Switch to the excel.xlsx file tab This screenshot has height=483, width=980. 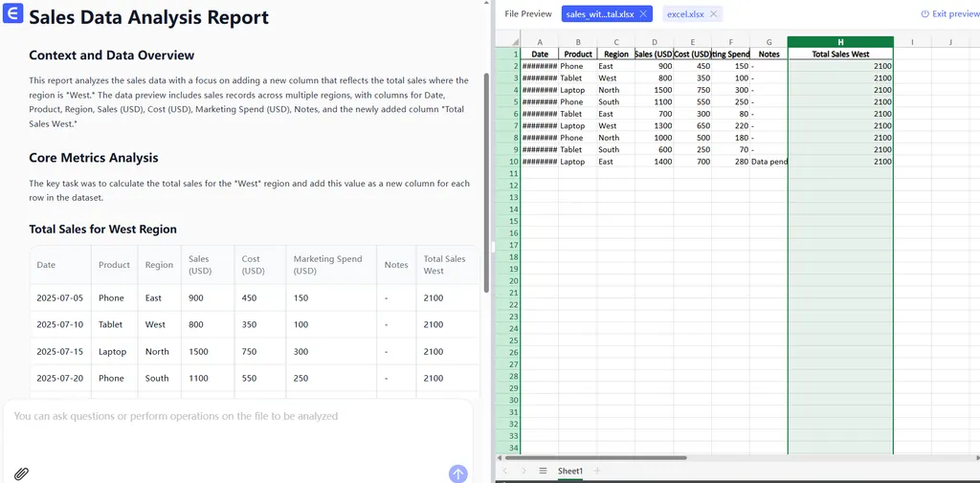point(685,14)
